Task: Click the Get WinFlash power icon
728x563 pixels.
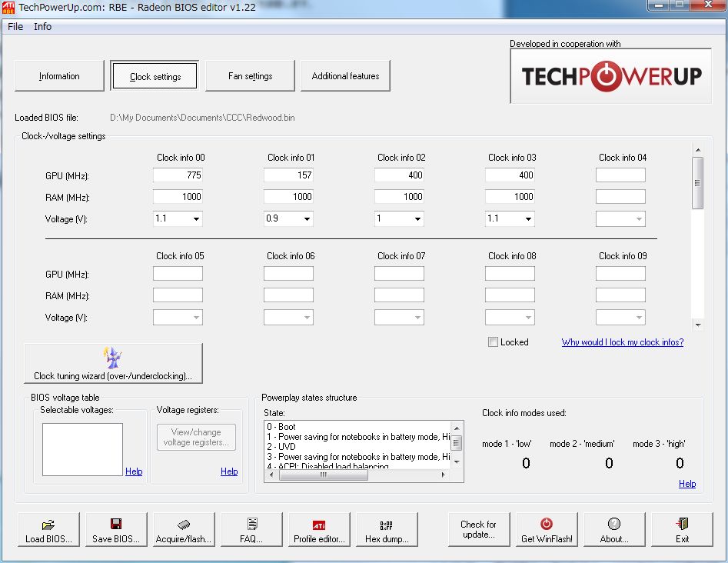Action: click(x=547, y=524)
